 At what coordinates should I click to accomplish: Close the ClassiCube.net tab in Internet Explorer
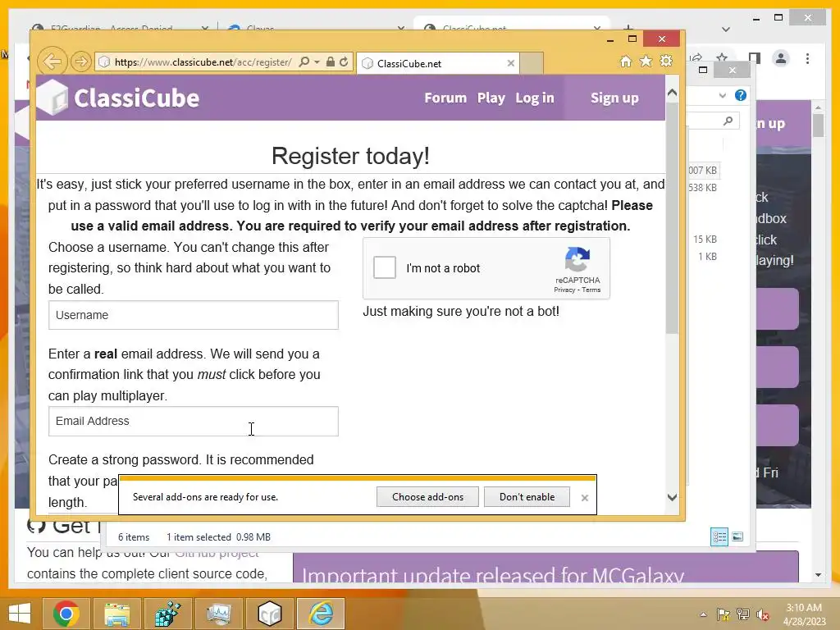510,63
